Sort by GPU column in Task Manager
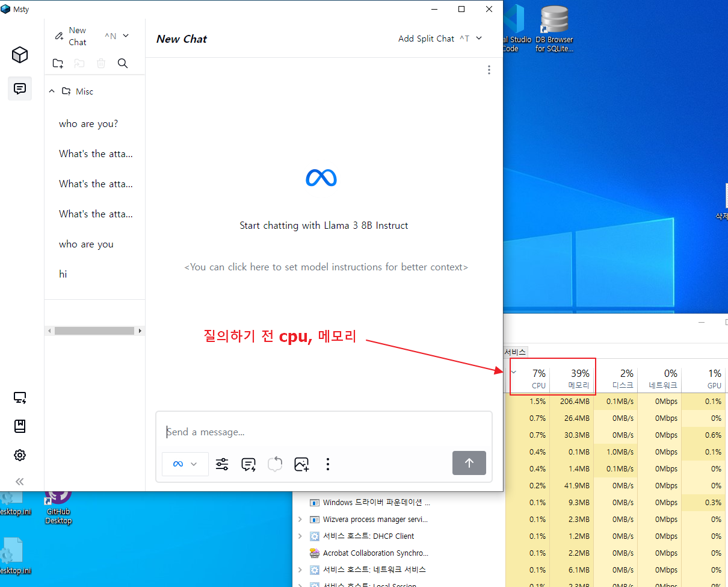The image size is (728, 587). pyautogui.click(x=703, y=379)
